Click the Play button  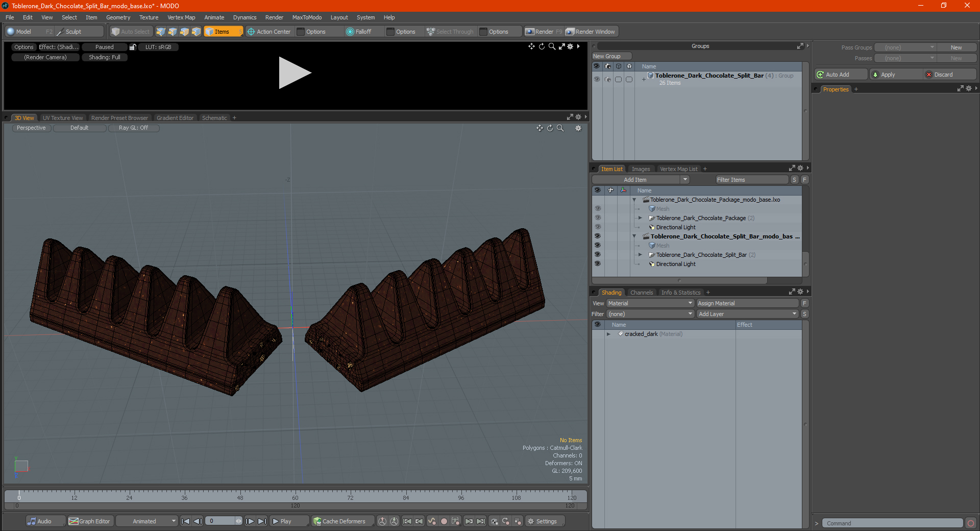[x=289, y=521]
